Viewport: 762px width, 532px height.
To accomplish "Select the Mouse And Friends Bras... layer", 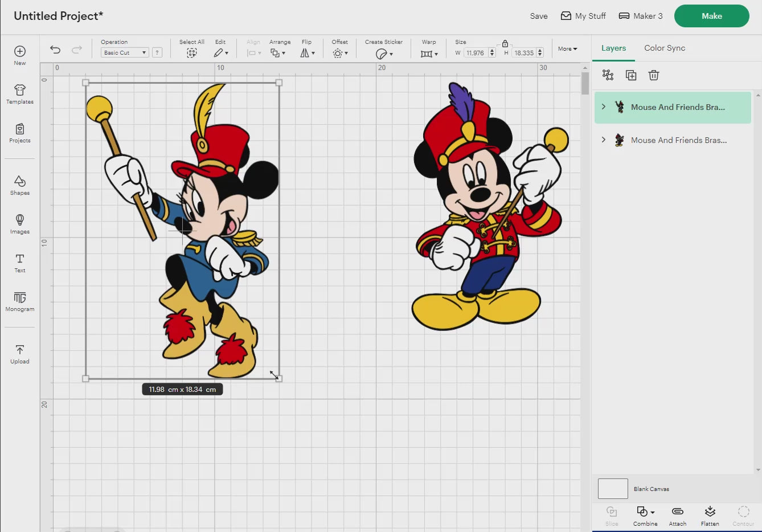I will 673,140.
